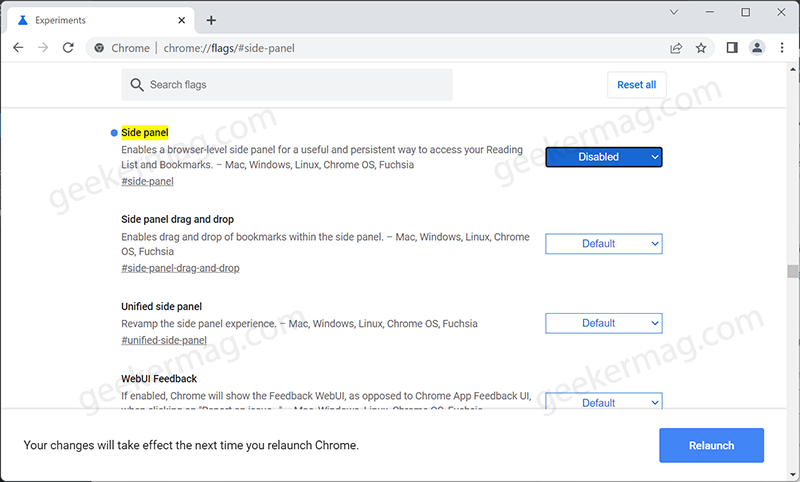The image size is (800, 482).
Task: Click the highlighted Side panel title
Action: tap(145, 133)
